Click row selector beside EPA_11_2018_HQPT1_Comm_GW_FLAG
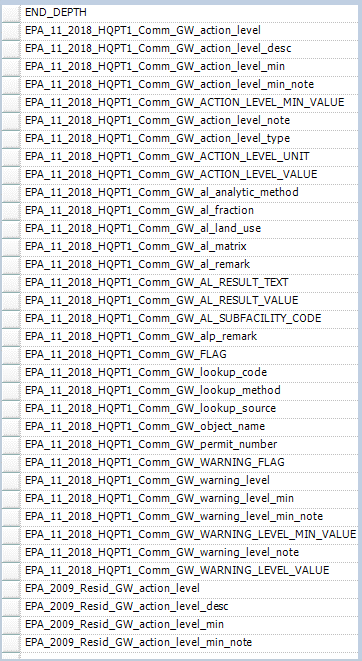Image resolution: width=362 pixels, height=661 pixels. [11, 354]
